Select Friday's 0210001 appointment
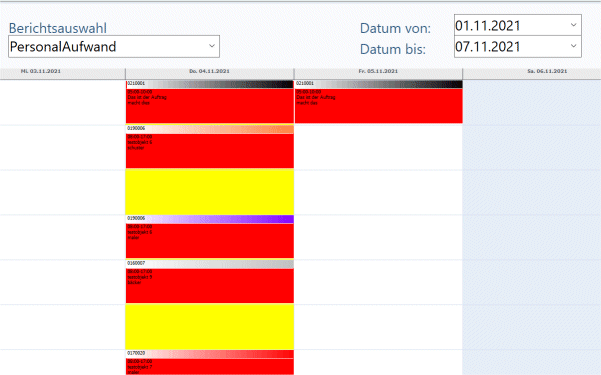This screenshot has width=601, height=375. (378, 102)
